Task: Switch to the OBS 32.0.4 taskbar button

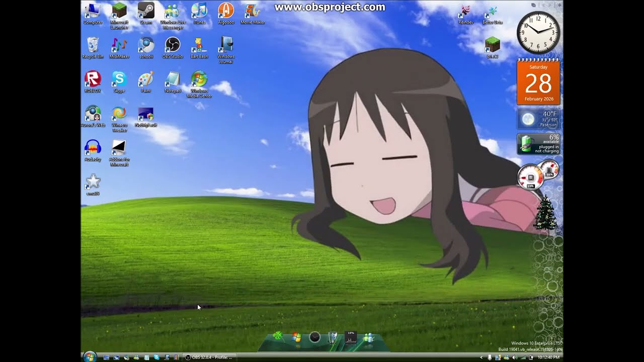Action: 208,357
